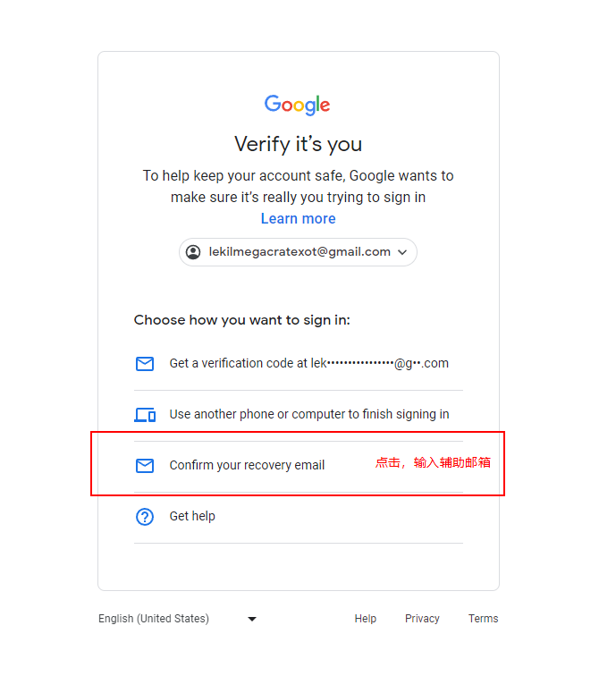Click the red Chinese annotation text
The width and height of the screenshot is (616, 676).
(x=433, y=463)
